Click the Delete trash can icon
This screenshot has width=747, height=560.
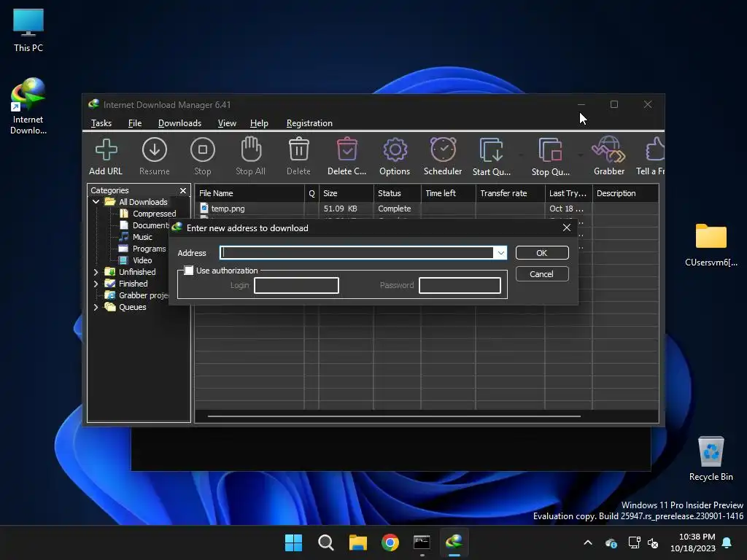tap(298, 150)
